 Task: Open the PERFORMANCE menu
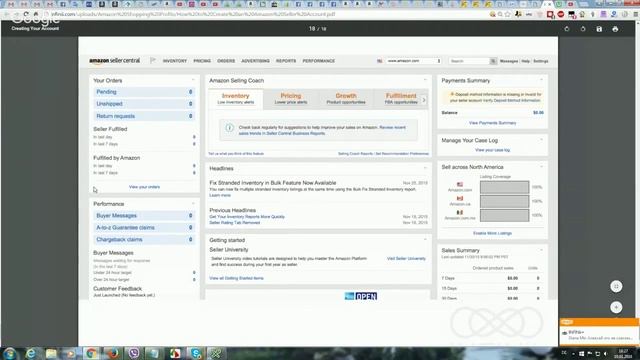pos(319,61)
